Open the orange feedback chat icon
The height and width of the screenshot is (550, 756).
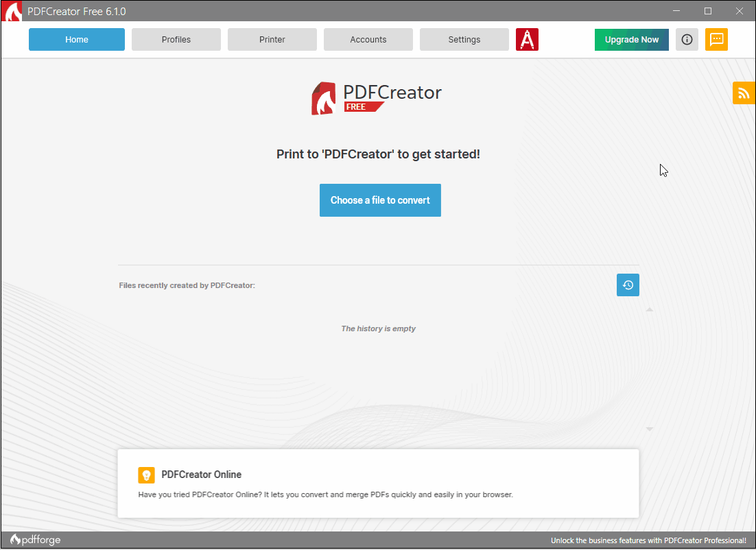click(x=716, y=40)
